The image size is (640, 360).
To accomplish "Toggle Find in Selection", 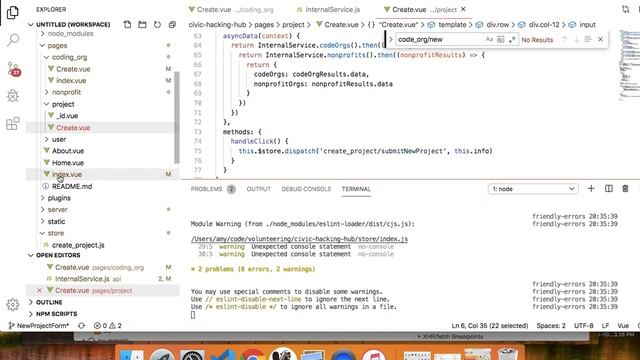I will (588, 40).
